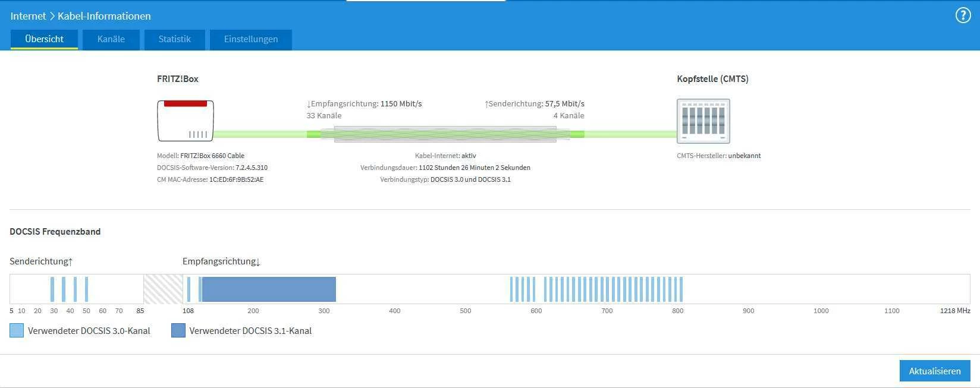Click the Verbindungstyp DOCSIS 3.0 und 3.1 text
This screenshot has width=980, height=388.
pos(445,179)
